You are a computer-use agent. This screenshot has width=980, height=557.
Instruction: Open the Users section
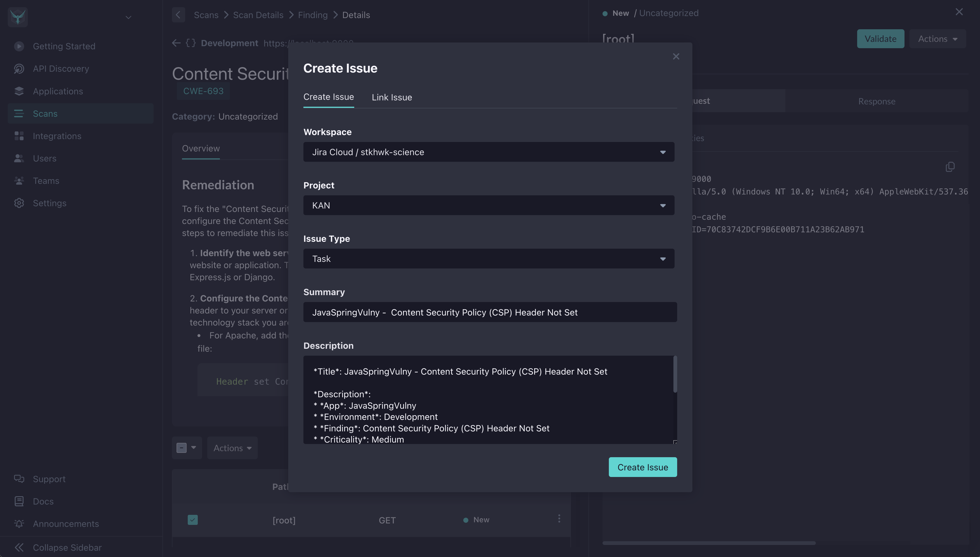tap(44, 158)
